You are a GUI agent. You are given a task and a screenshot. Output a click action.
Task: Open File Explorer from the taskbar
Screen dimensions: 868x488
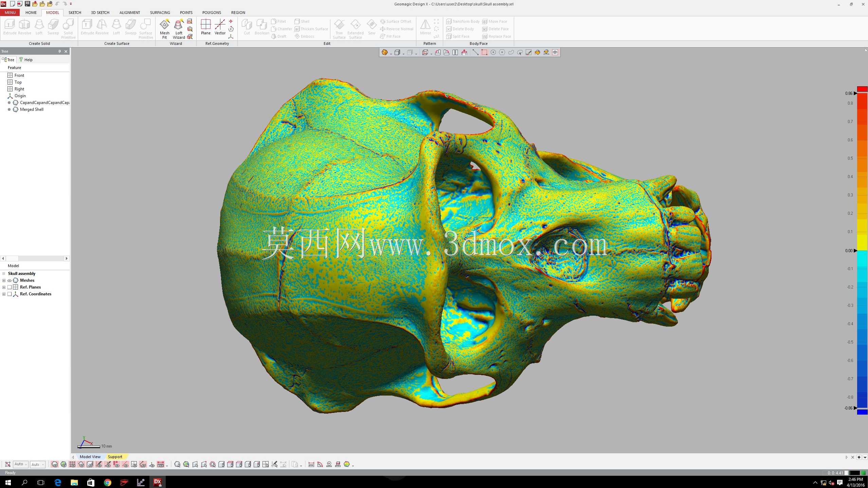tap(74, 482)
